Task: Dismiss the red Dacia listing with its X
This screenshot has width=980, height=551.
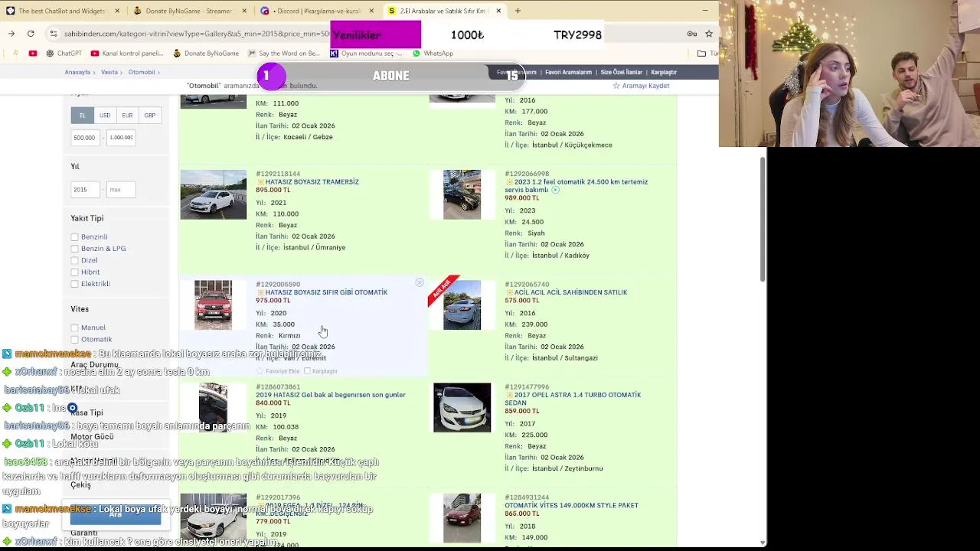Action: 420,283
